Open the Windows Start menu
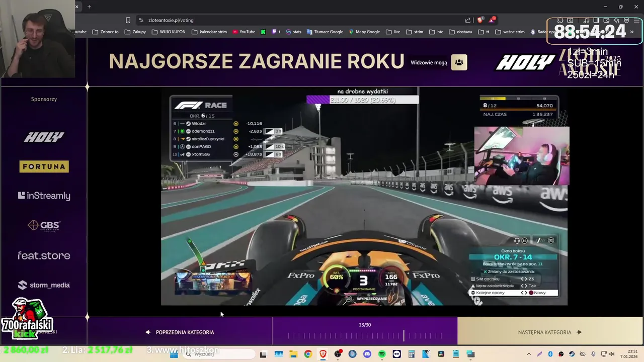The image size is (644, 362). point(174,354)
